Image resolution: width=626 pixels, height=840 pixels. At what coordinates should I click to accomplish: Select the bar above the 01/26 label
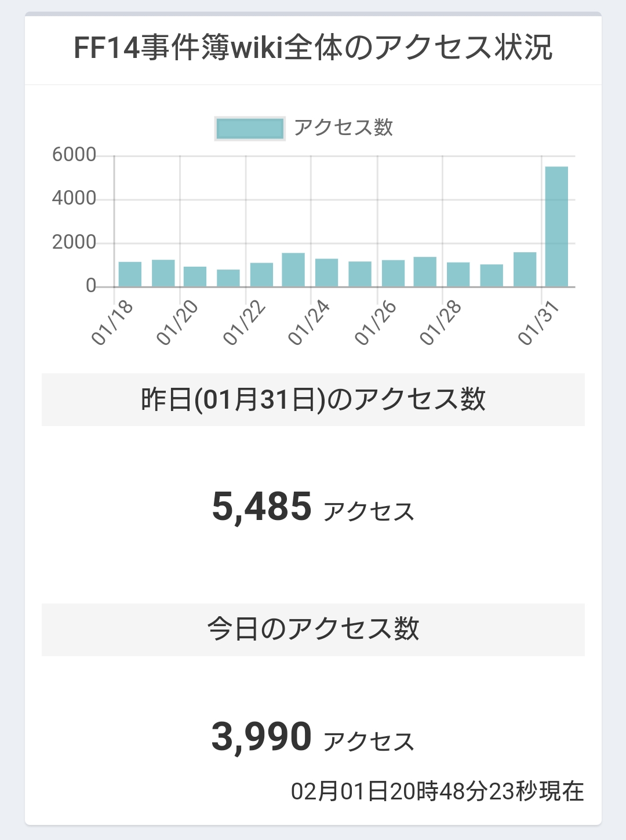(393, 273)
